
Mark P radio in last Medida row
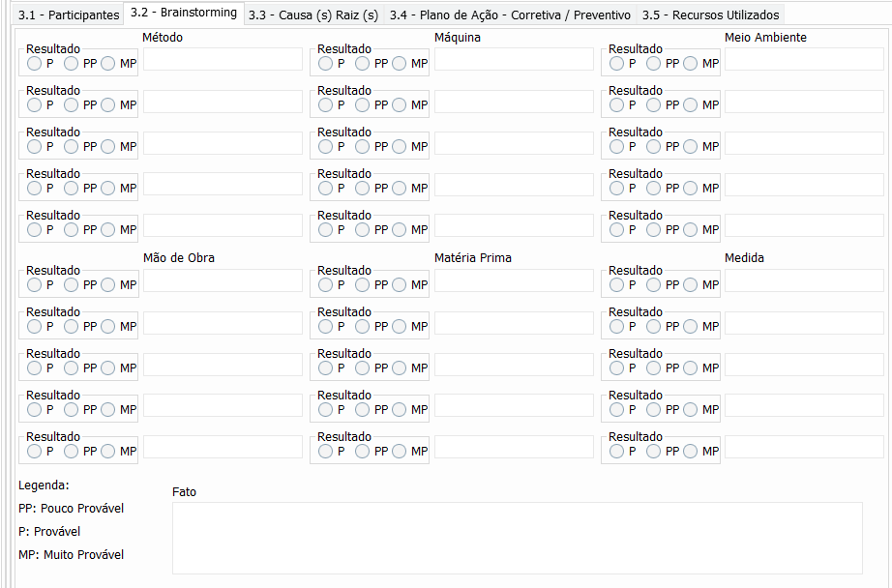(617, 452)
